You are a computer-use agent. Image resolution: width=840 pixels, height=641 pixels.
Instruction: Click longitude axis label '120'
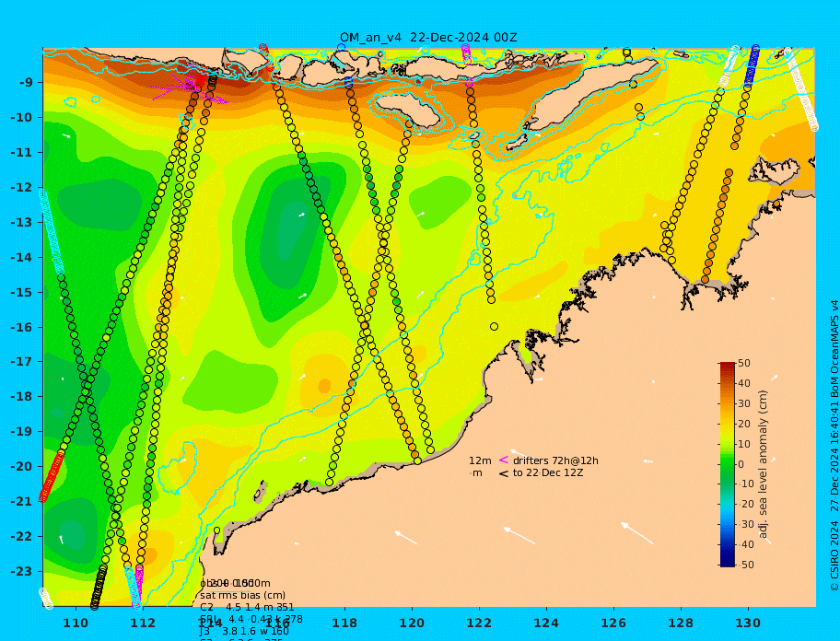412,624
